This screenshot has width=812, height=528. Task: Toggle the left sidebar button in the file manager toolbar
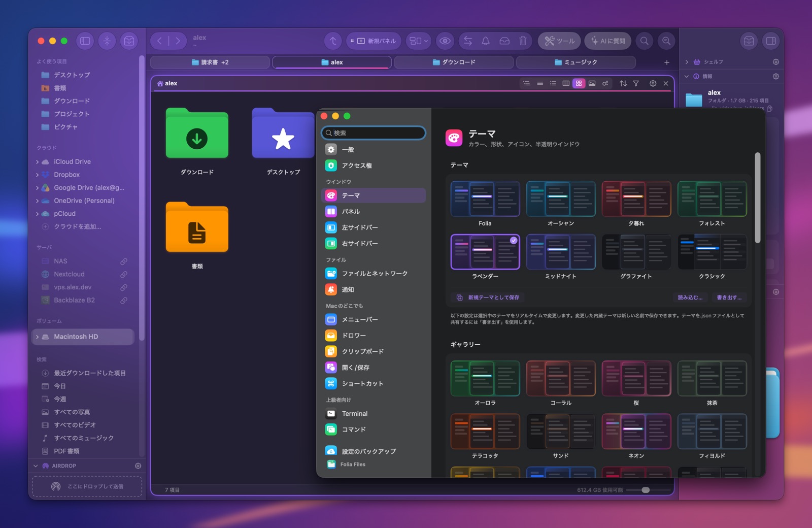tap(85, 41)
